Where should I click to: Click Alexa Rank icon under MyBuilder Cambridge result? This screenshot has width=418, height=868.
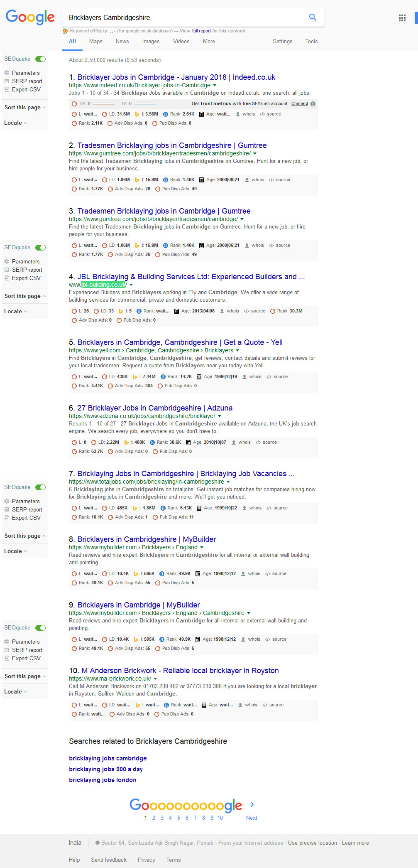tap(162, 639)
